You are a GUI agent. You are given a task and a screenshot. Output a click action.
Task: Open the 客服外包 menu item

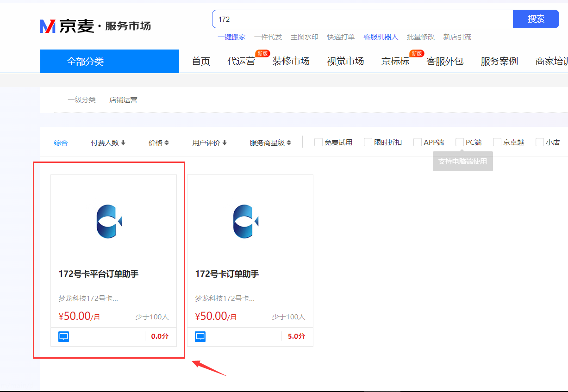[x=444, y=61]
